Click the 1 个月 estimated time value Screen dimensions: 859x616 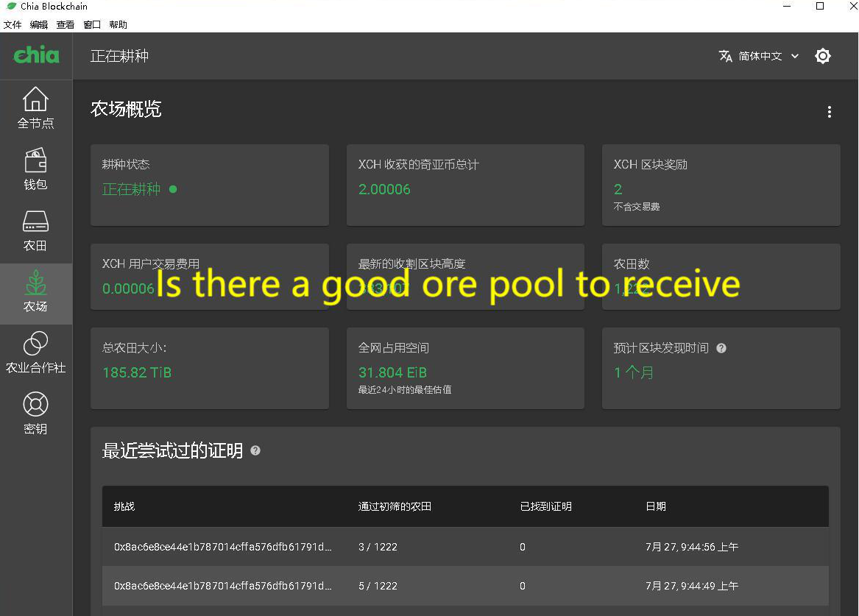tap(634, 373)
